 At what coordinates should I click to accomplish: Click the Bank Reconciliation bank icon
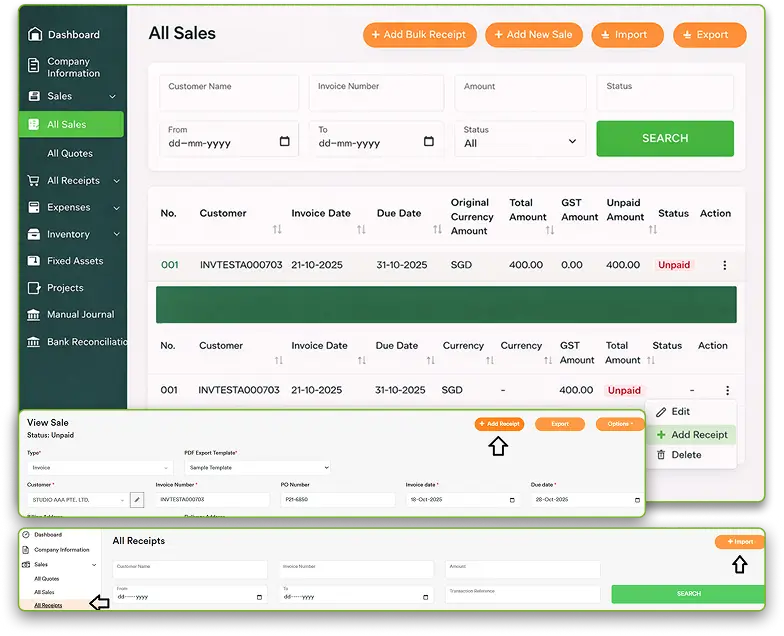pos(34,342)
